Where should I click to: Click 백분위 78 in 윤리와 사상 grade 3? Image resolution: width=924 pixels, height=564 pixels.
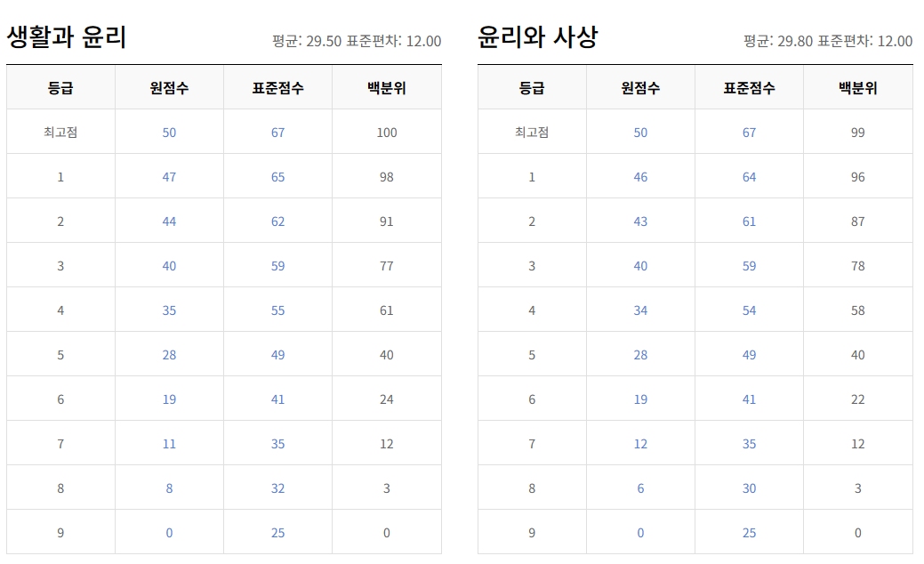click(858, 266)
